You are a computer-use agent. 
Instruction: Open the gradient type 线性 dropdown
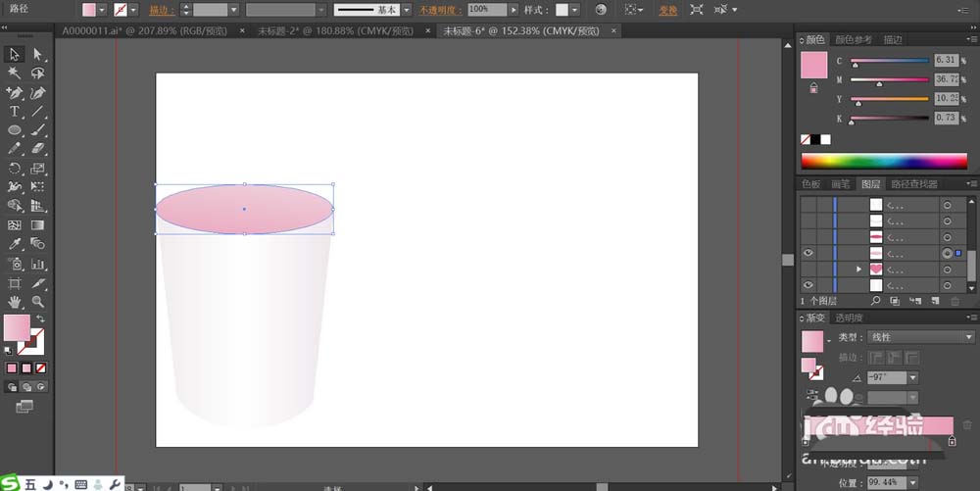[x=969, y=337]
